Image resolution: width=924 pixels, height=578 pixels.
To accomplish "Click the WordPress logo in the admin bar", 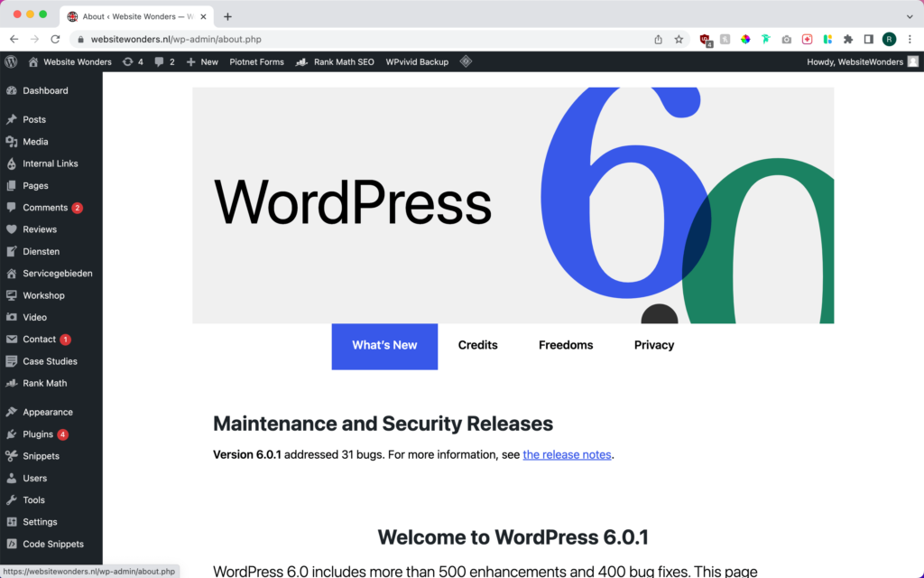I will click(x=11, y=61).
